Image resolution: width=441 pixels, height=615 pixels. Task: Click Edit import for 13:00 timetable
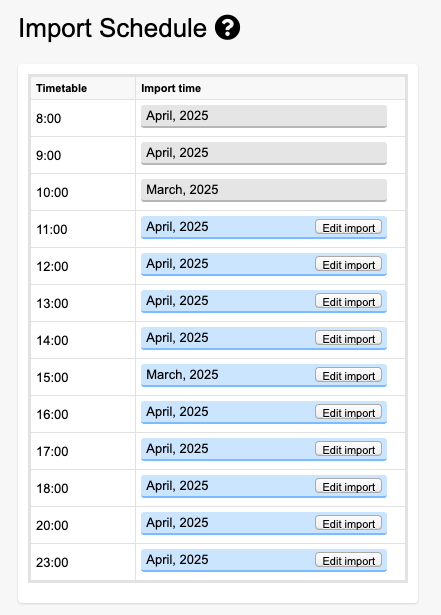(x=348, y=301)
